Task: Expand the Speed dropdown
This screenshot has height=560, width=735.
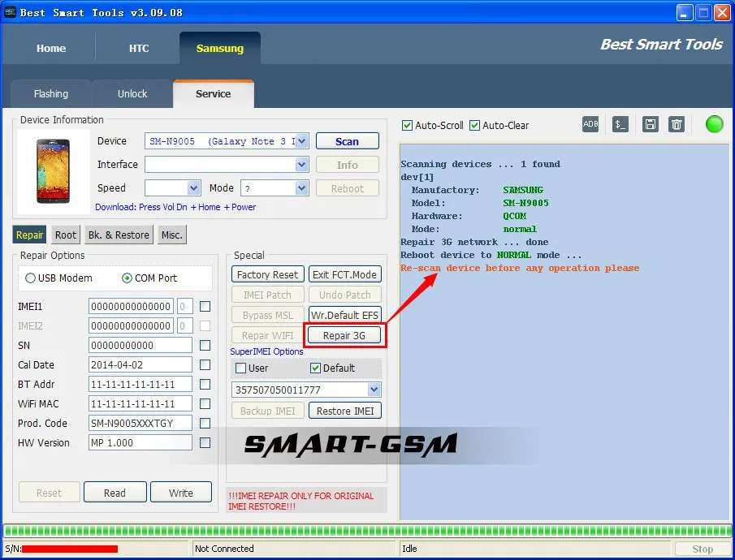Action: point(193,188)
